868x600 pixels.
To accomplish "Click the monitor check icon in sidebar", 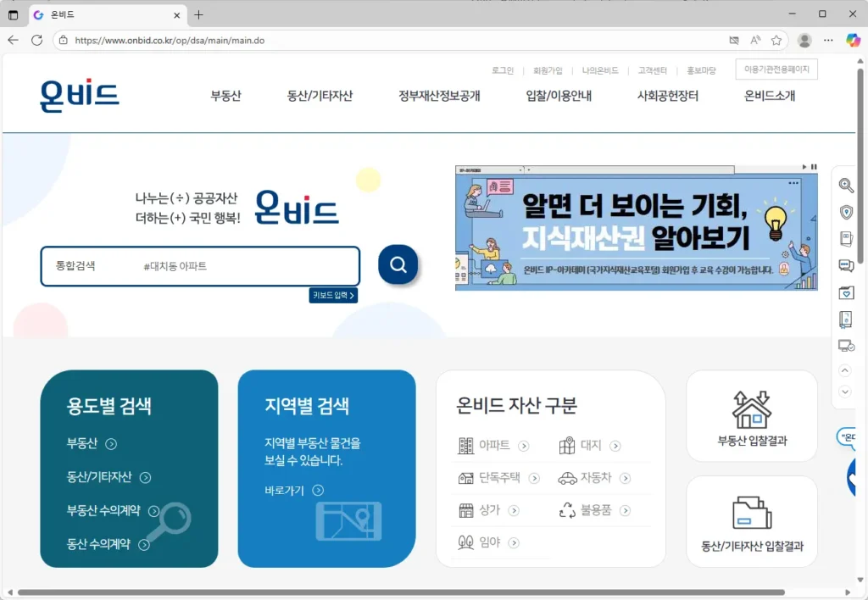I will coord(845,346).
